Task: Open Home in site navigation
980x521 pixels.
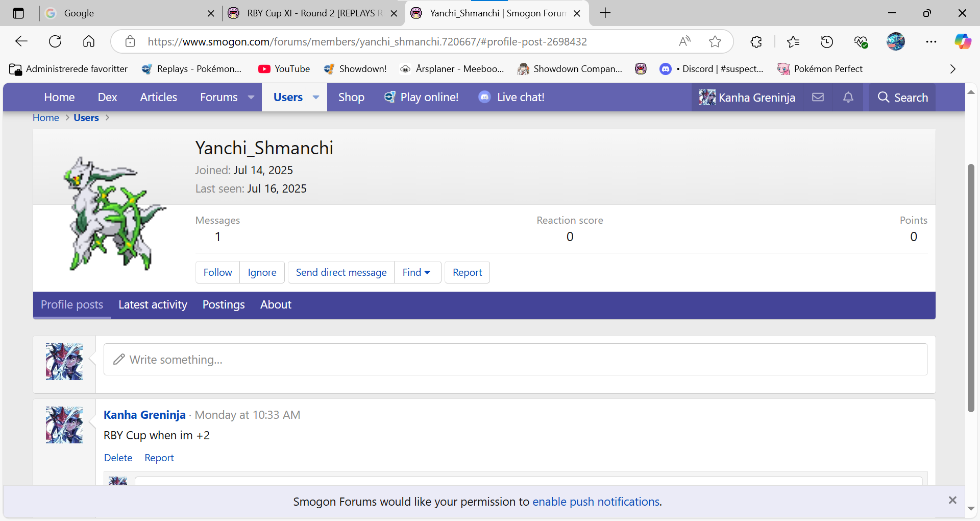Action: [59, 97]
